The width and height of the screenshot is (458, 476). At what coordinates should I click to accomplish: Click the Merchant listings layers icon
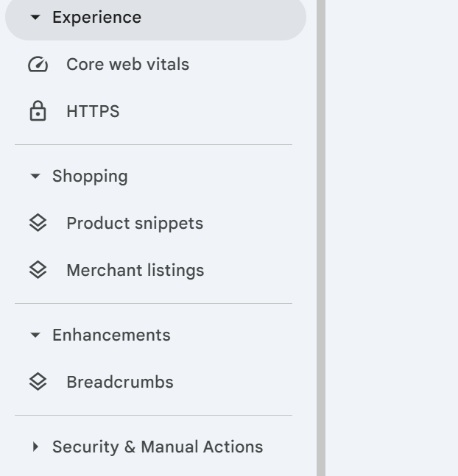38,270
